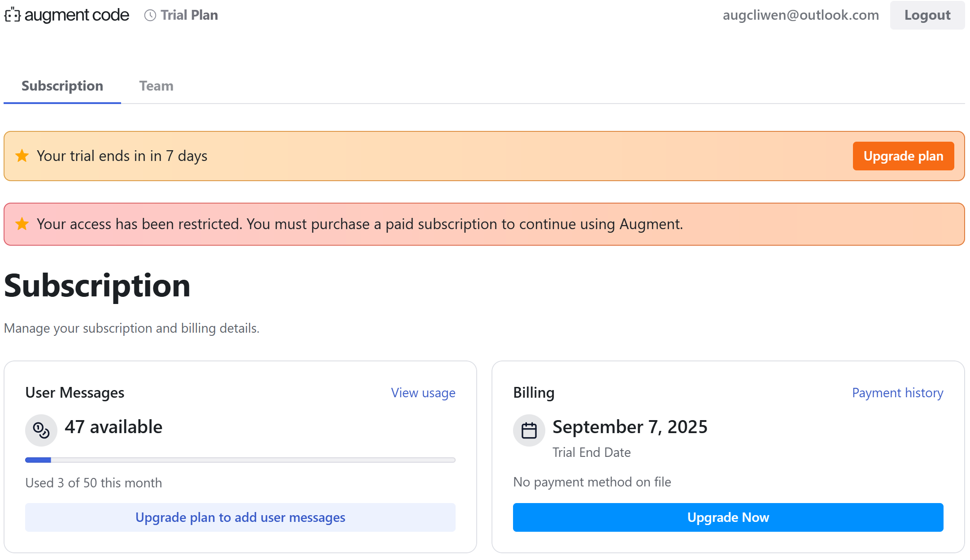The image size is (970, 560).
Task: Switch to the Team tab
Action: click(x=156, y=86)
